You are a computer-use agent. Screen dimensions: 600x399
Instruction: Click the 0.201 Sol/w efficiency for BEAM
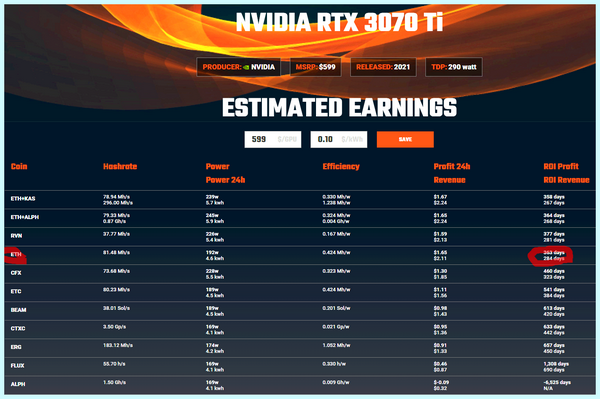click(336, 308)
